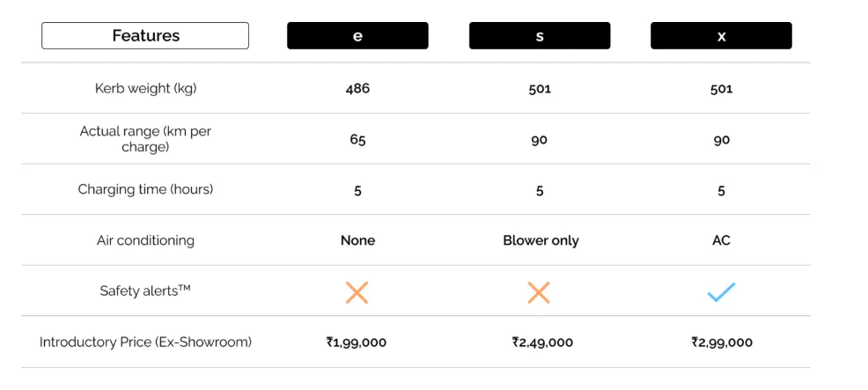Screen dimensions: 868x390
Task: Select the black 'e' variant header
Action: [357, 36]
